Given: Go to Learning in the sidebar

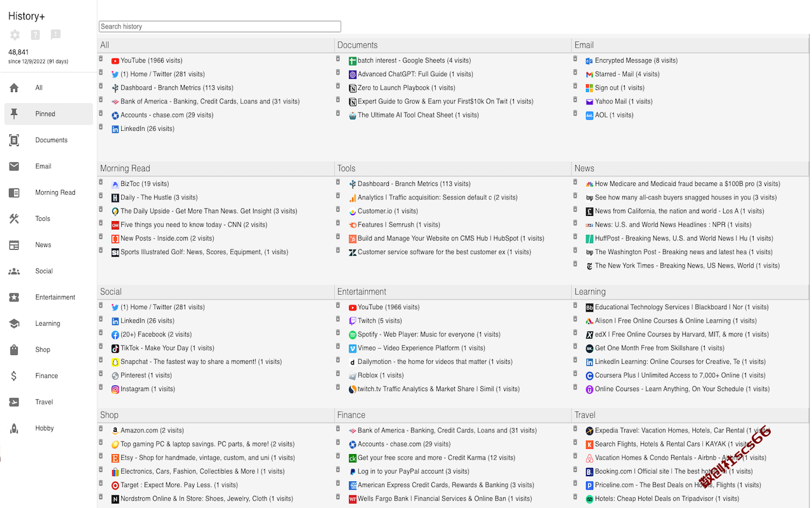Looking at the screenshot, I should click(x=49, y=323).
